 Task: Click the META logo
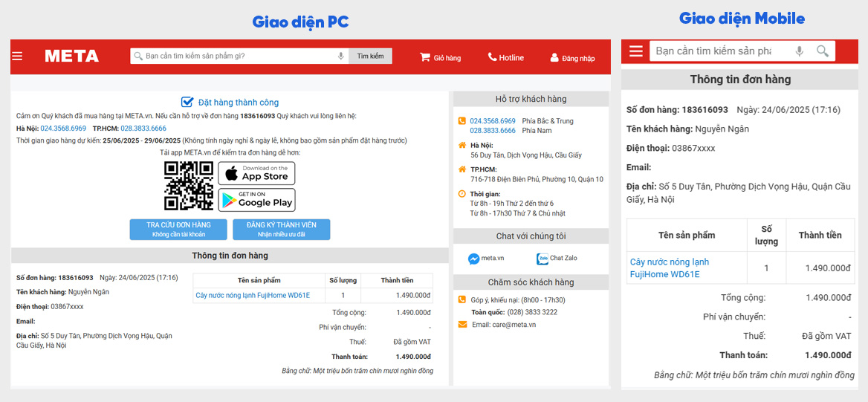tap(72, 56)
